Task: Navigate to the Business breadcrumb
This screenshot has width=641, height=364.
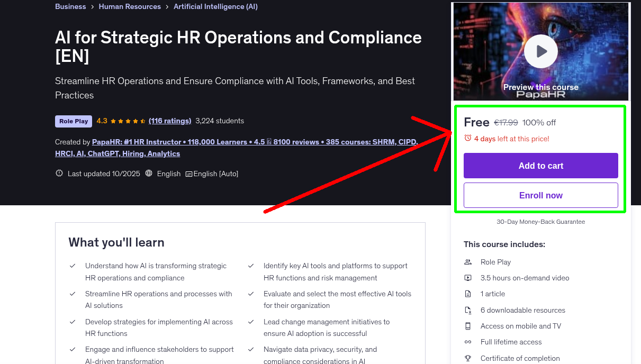Action: coord(70,6)
